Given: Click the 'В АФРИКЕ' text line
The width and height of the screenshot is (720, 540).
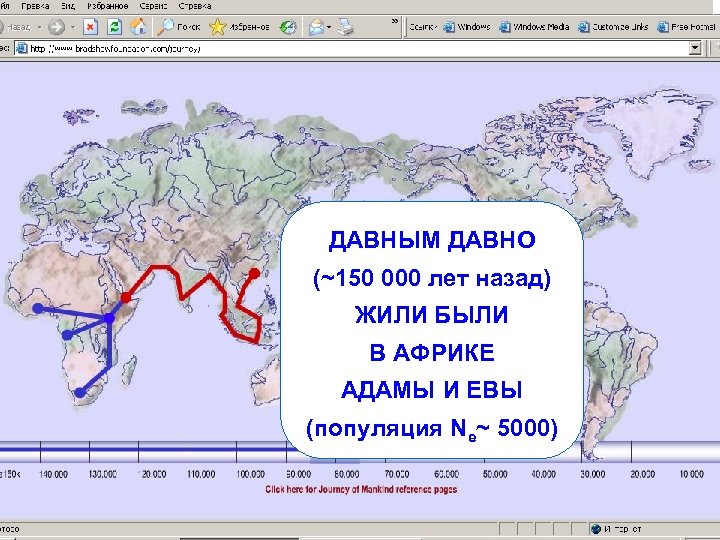Looking at the screenshot, I should pos(432,353).
